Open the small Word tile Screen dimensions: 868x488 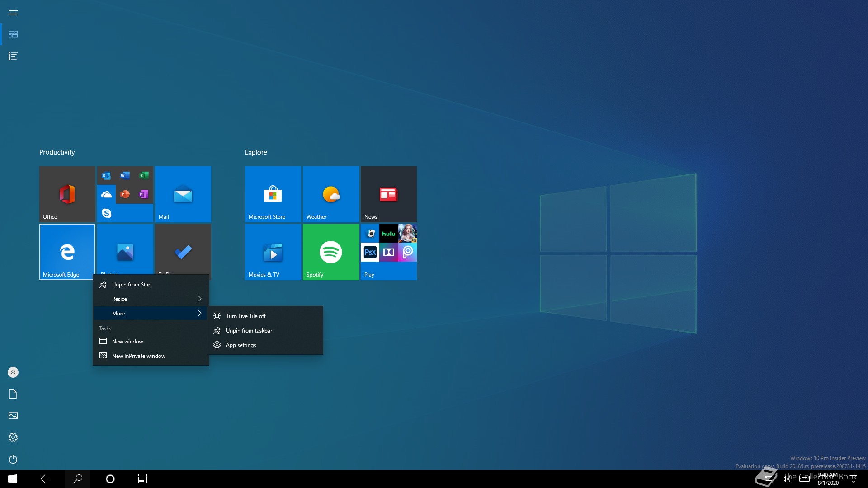click(x=125, y=175)
